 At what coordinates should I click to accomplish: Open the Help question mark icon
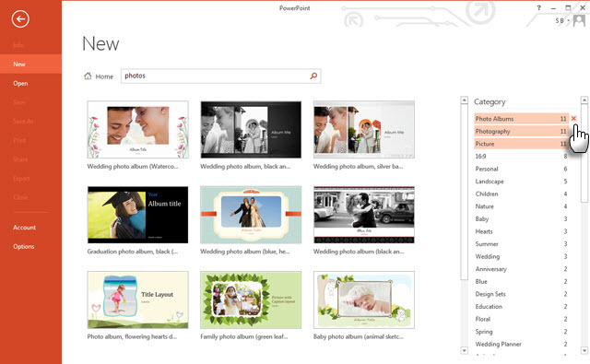(538, 7)
